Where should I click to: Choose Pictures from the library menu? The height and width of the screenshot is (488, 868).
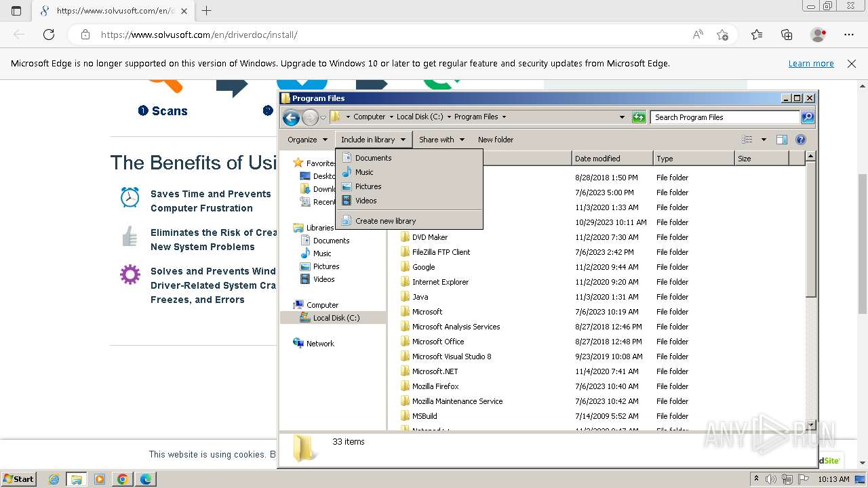pos(409,186)
